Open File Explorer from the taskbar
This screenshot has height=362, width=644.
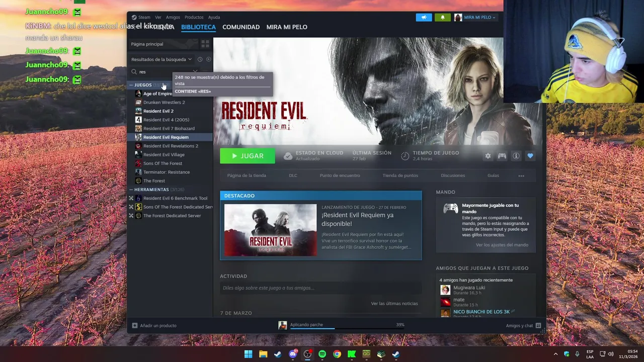263,354
